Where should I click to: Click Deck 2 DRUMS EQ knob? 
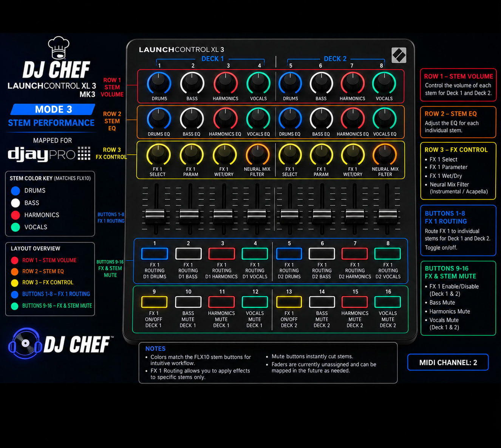290,119
